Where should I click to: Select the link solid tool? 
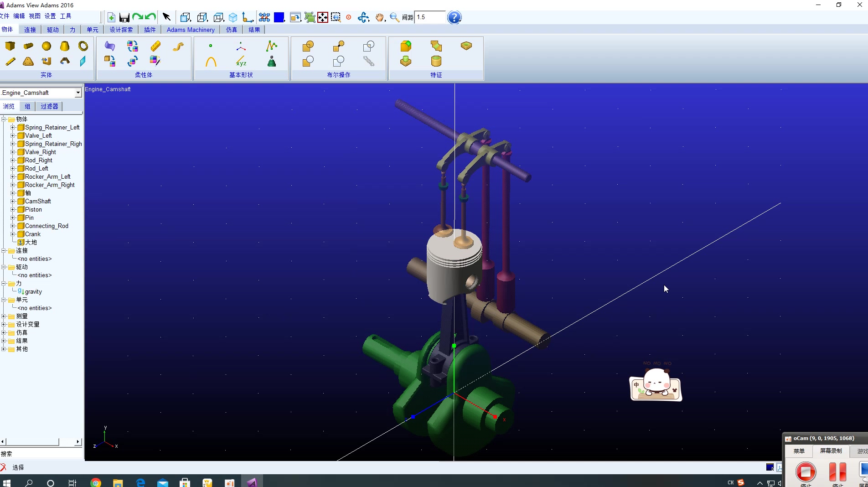tap(10, 61)
